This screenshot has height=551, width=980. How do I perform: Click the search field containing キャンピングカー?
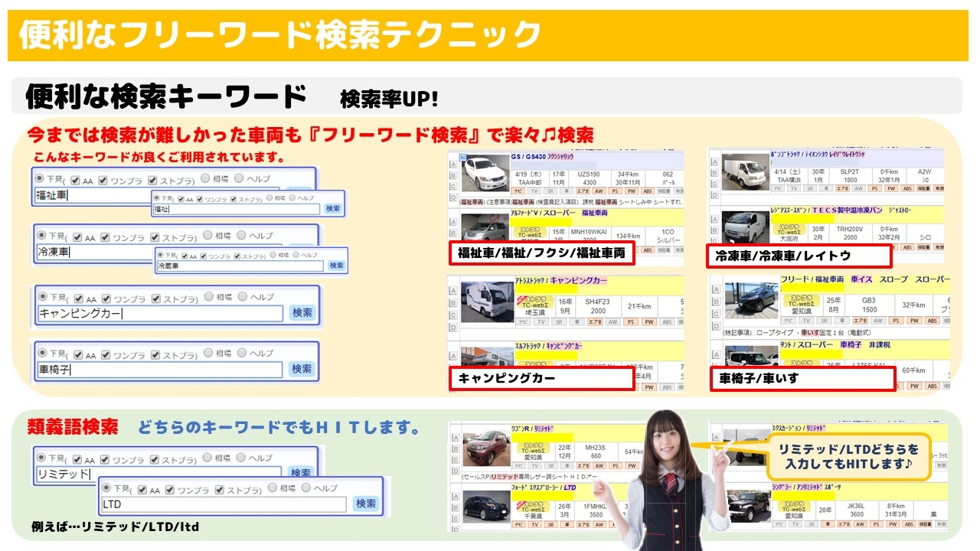(161, 313)
